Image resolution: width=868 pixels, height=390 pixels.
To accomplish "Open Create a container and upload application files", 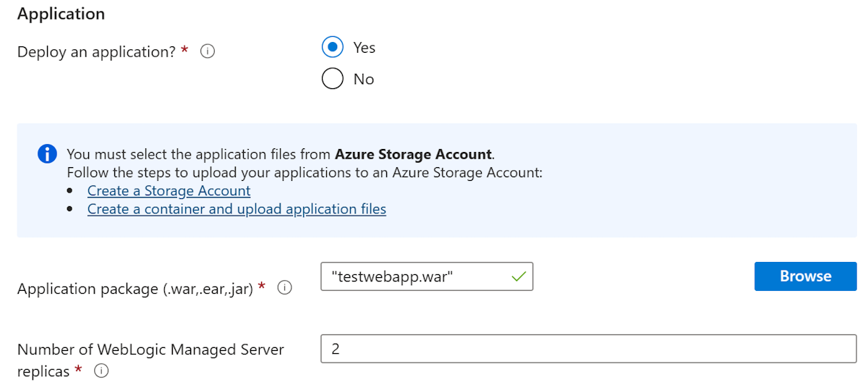I will [x=237, y=209].
